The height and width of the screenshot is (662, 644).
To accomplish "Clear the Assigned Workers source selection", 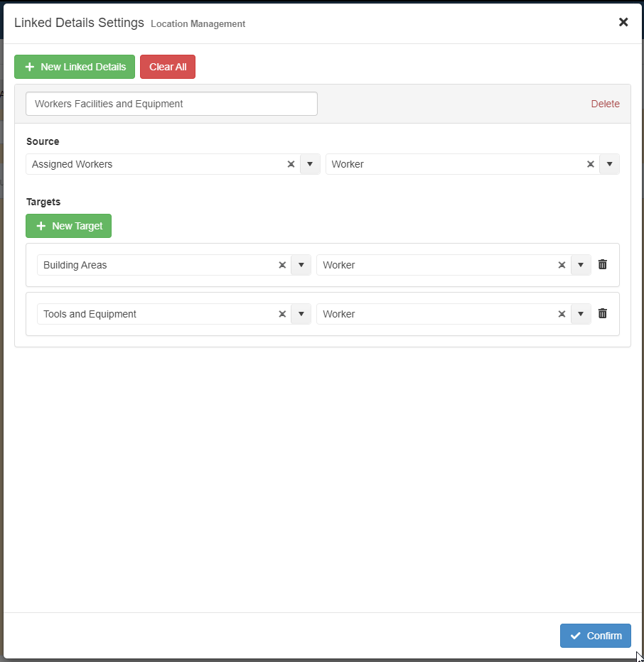I will click(x=291, y=164).
